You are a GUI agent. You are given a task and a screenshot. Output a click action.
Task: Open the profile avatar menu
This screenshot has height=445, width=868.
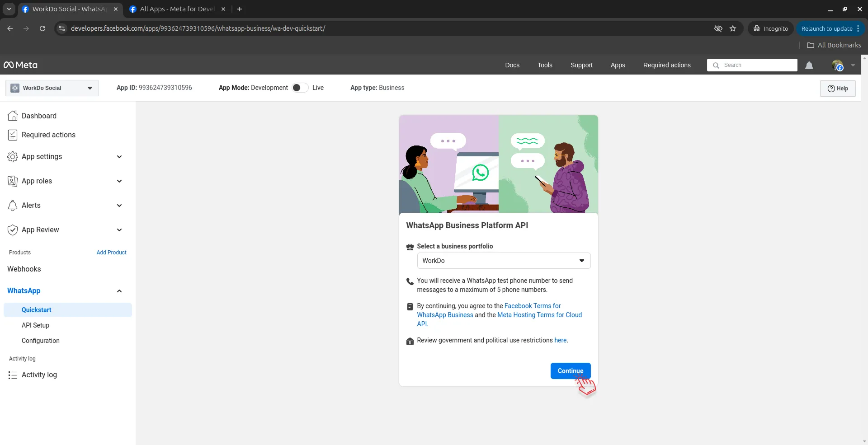coord(837,66)
